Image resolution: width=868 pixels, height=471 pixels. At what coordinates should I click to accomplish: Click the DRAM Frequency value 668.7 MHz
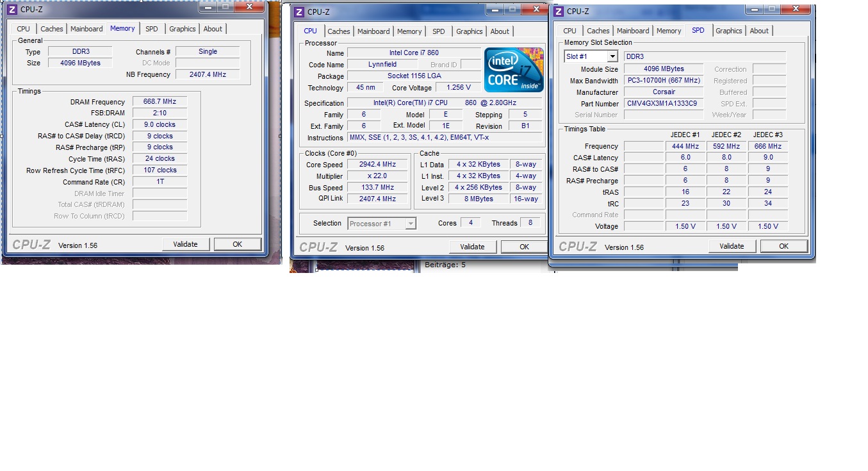click(160, 101)
